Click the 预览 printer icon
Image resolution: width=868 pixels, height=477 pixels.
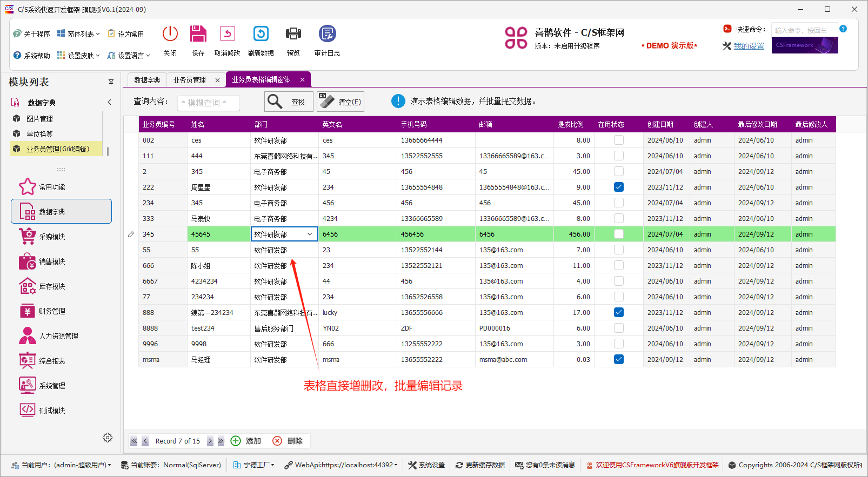(293, 34)
